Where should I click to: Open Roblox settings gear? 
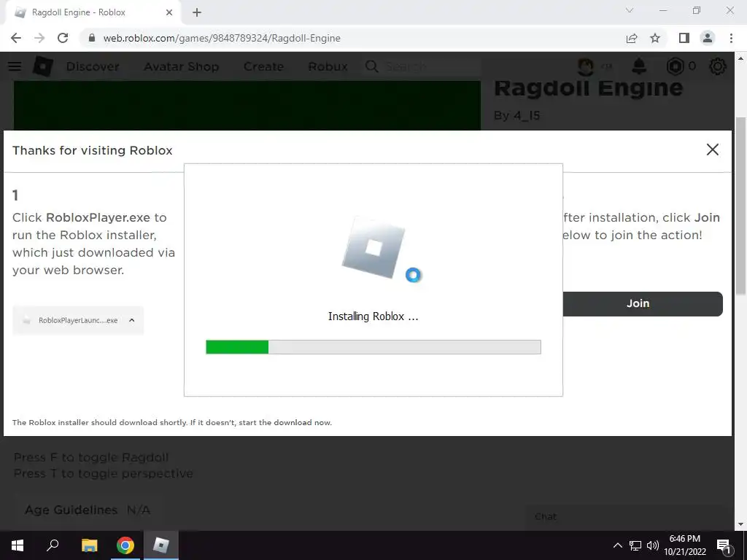tap(718, 66)
